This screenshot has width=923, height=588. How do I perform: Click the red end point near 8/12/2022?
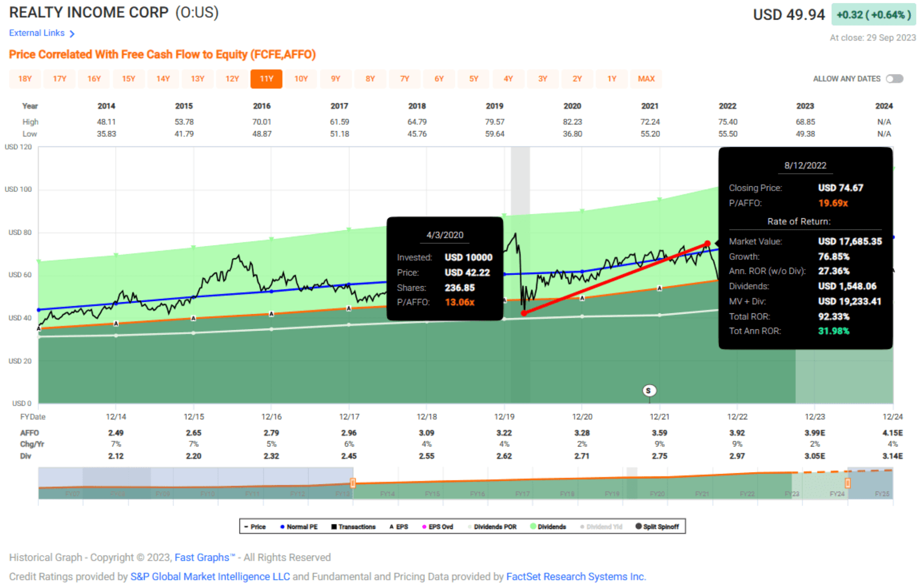707,243
